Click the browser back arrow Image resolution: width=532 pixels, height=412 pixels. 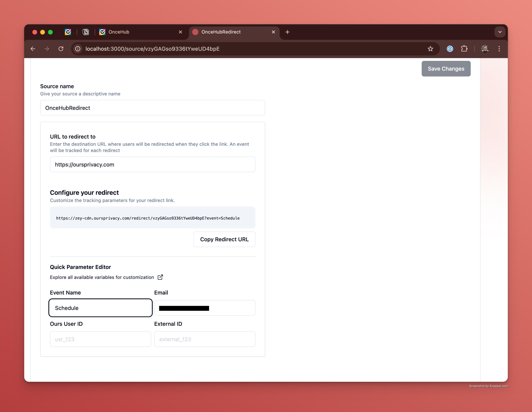pyautogui.click(x=33, y=49)
